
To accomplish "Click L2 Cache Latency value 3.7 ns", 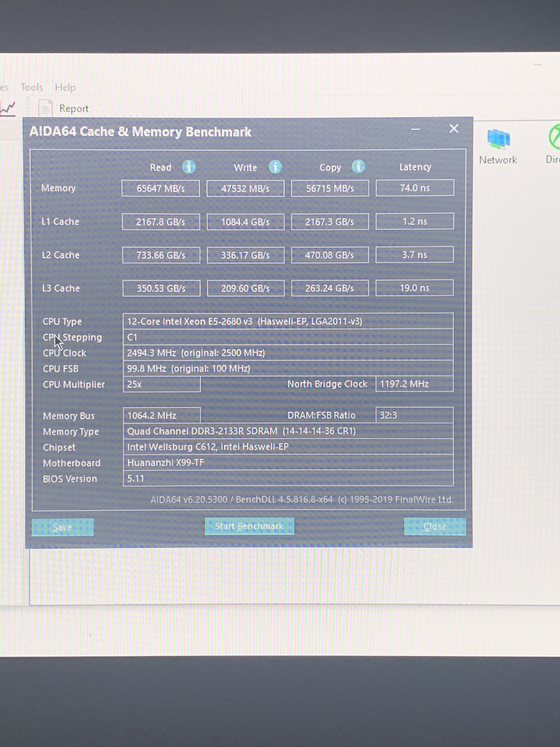I will coord(415,255).
